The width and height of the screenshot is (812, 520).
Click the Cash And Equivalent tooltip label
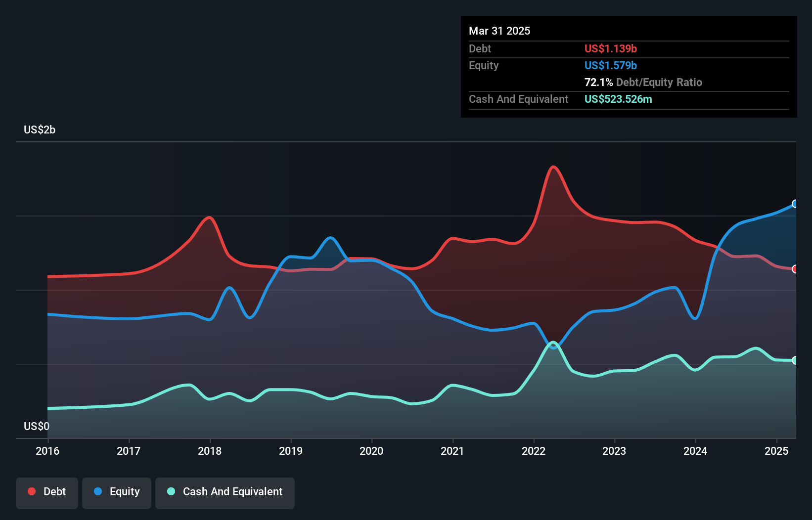coord(518,99)
